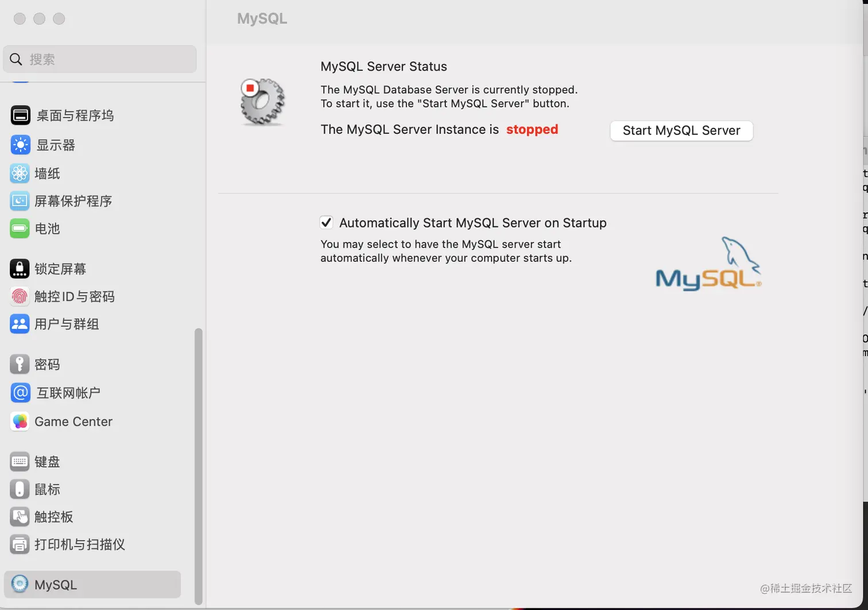Click 'The MySQL Server Instance is' label
Image resolution: width=868 pixels, height=610 pixels.
(x=410, y=129)
